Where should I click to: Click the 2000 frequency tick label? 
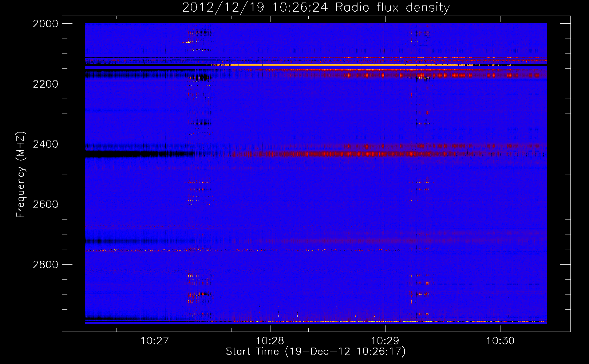click(46, 24)
